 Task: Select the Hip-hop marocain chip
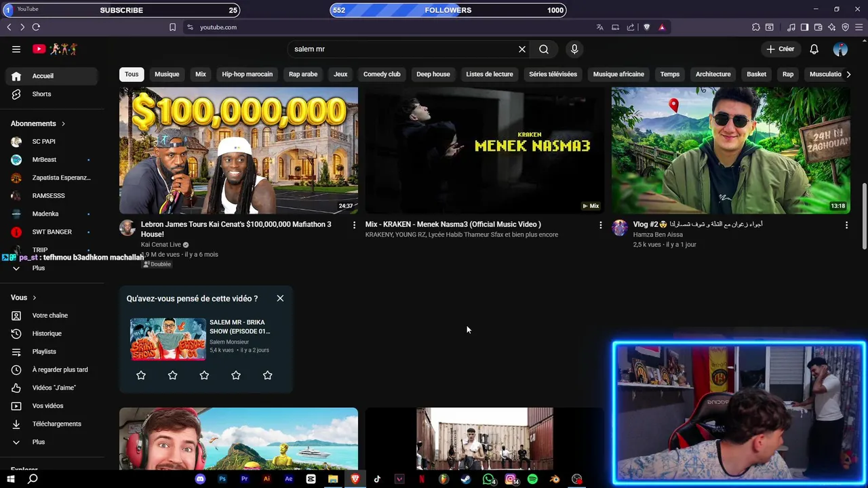[247, 74]
